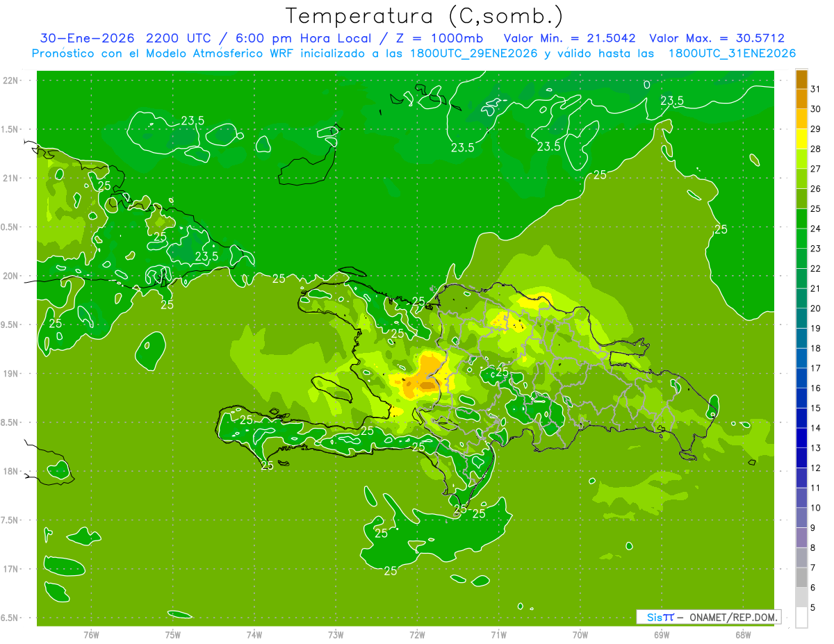Click the 17N latitude axis label
This screenshot has height=644, width=834.
(11, 569)
